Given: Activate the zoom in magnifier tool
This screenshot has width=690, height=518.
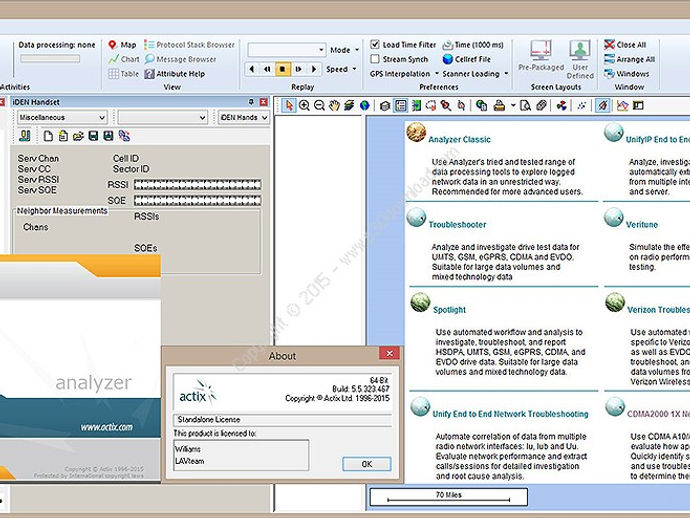Looking at the screenshot, I should 304,106.
